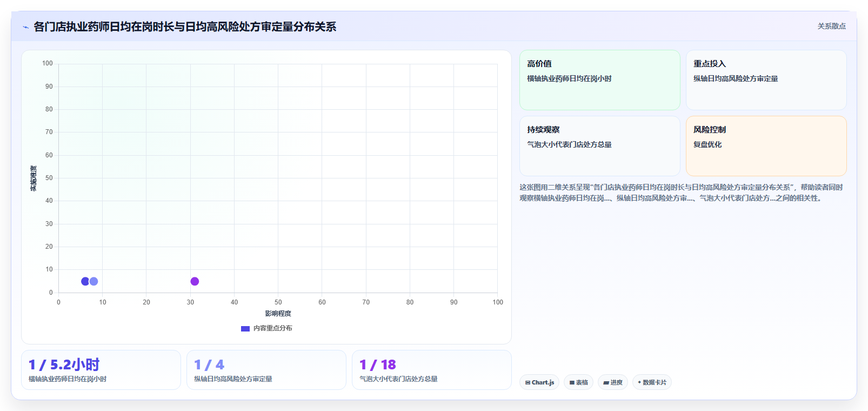This screenshot has height=411, width=868.
Task: Click the 数据卡片 tag chip
Action: coord(652,382)
